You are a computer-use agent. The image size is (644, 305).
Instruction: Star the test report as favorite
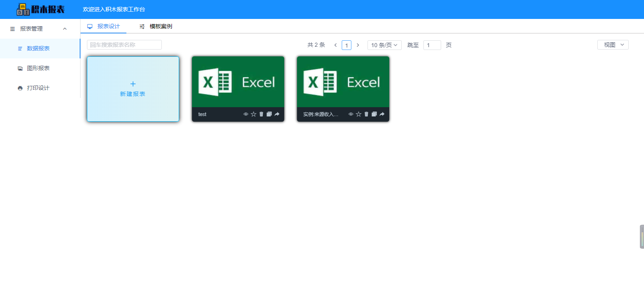click(x=254, y=114)
